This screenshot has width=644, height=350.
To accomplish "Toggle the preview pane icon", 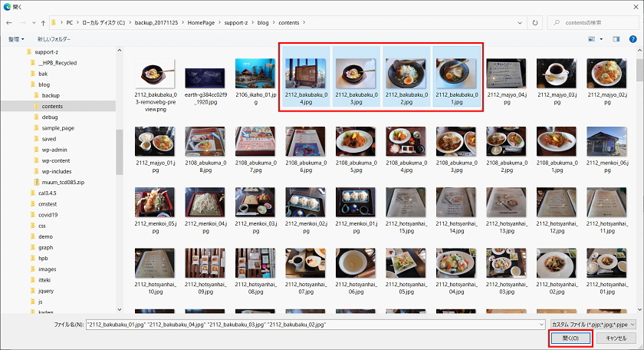I will click(x=616, y=38).
